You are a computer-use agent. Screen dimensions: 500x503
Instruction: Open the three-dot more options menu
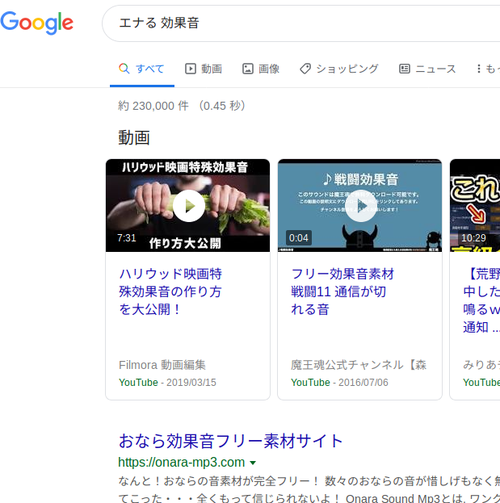click(x=479, y=69)
